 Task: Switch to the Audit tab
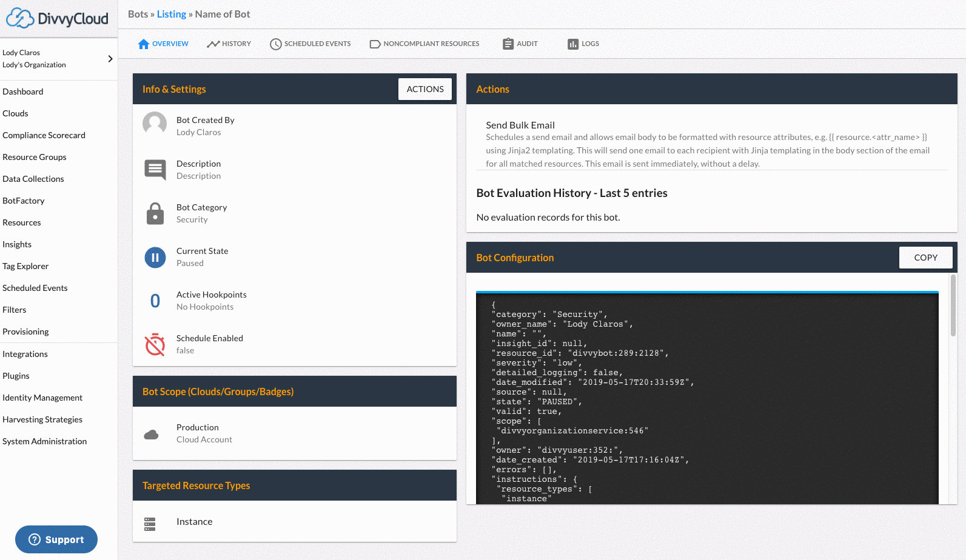click(x=520, y=44)
